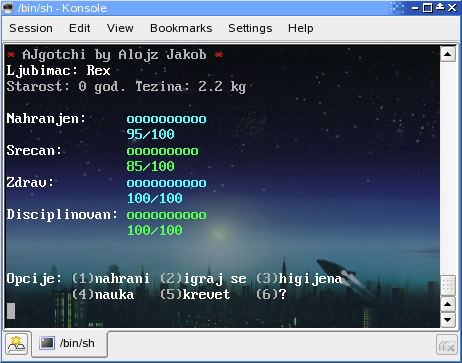The width and height of the screenshot is (462, 363).
Task: Click the '(4)nauka' option text
Action: tap(103, 295)
